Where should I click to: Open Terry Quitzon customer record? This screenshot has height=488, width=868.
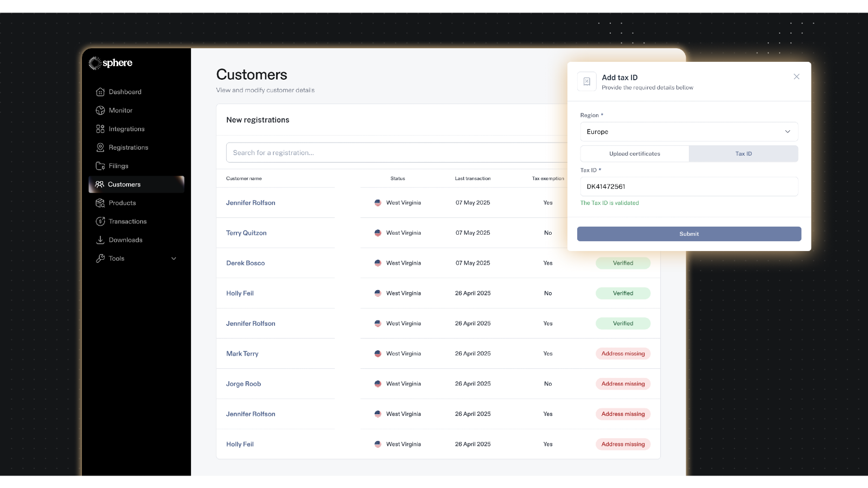click(246, 233)
